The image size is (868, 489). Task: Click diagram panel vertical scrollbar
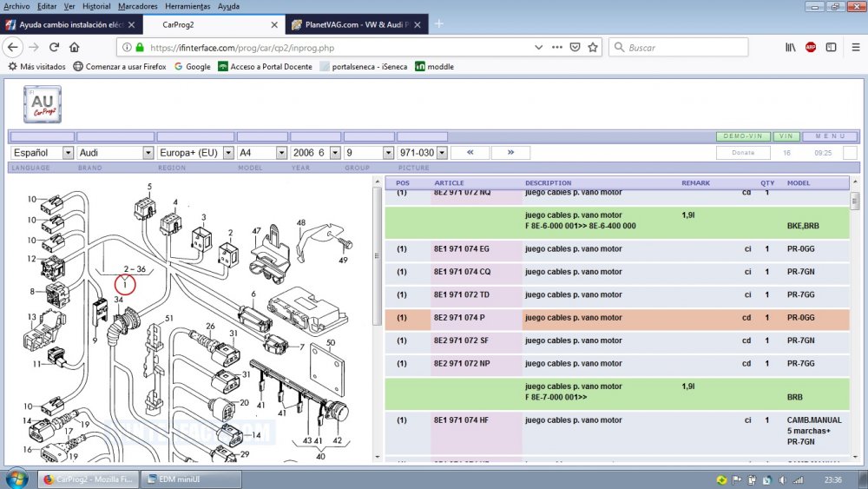click(x=377, y=256)
